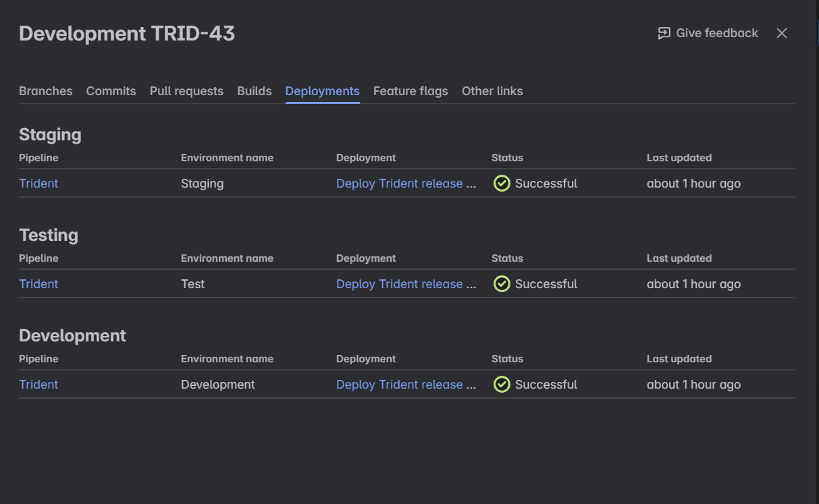Open the Deploy Trident release link for Staging
The width and height of the screenshot is (819, 504).
(406, 183)
